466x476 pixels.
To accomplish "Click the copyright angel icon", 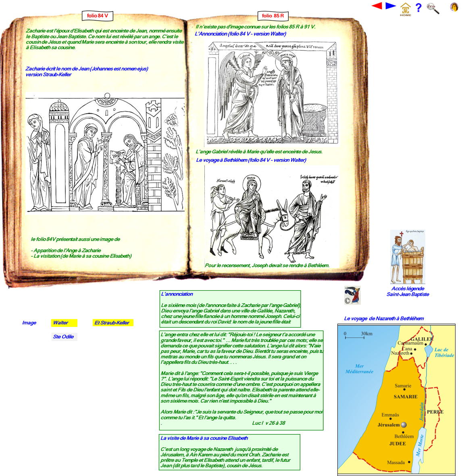I will pos(352,295).
